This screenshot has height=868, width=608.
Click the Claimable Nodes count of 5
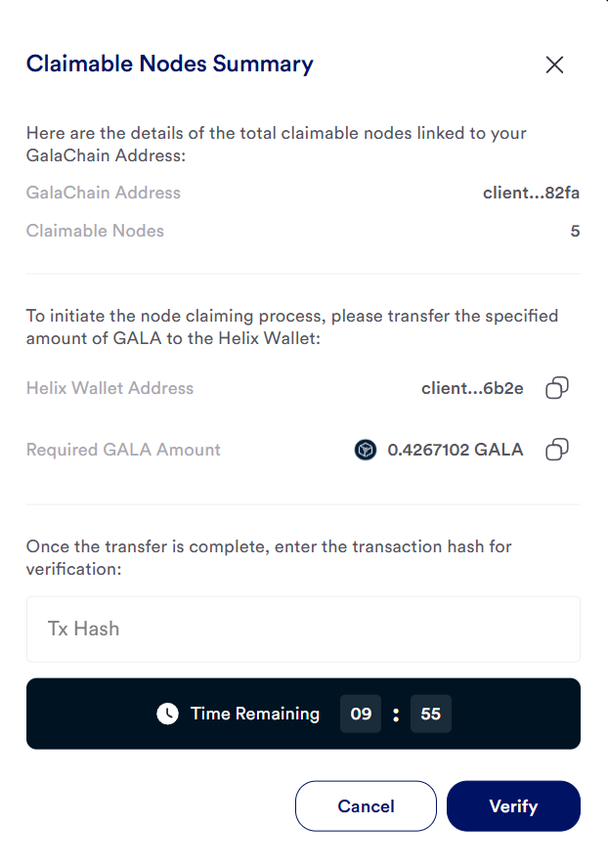tap(576, 232)
